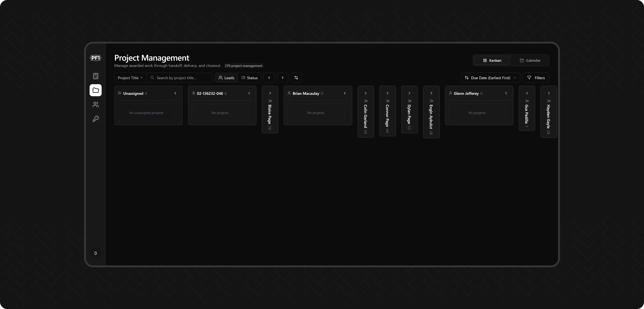The width and height of the screenshot is (644, 309).
Task: Click the 0 badge at sidebar bottom
Action: click(96, 253)
